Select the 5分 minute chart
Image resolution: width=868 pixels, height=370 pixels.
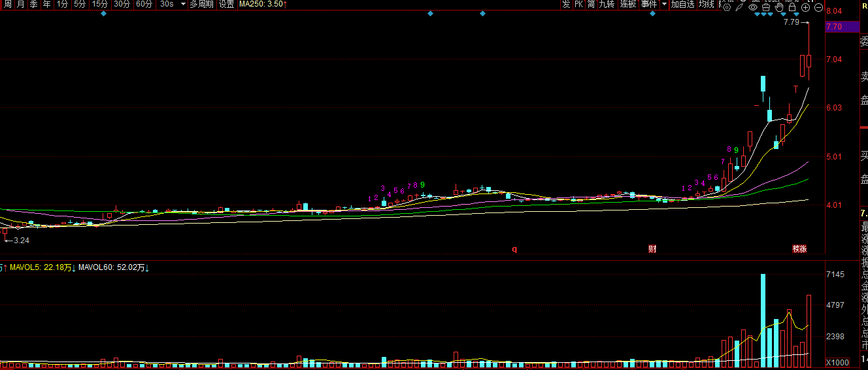click(x=80, y=4)
